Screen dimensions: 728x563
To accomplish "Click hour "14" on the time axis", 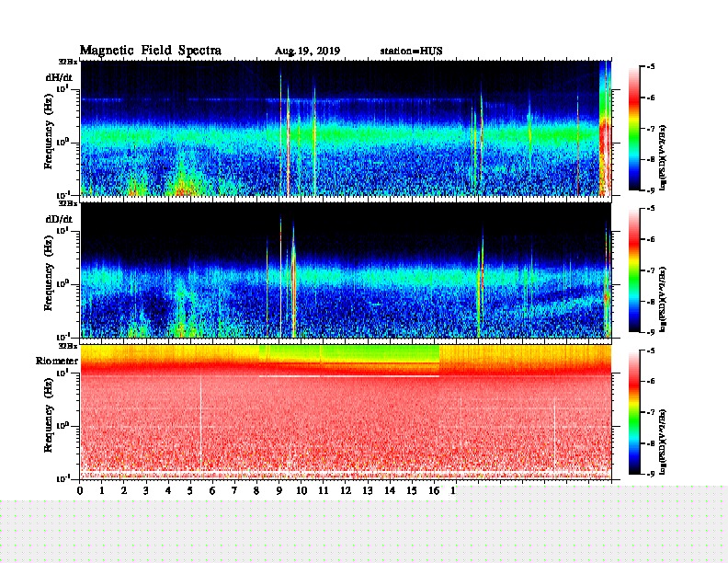I will [390, 490].
